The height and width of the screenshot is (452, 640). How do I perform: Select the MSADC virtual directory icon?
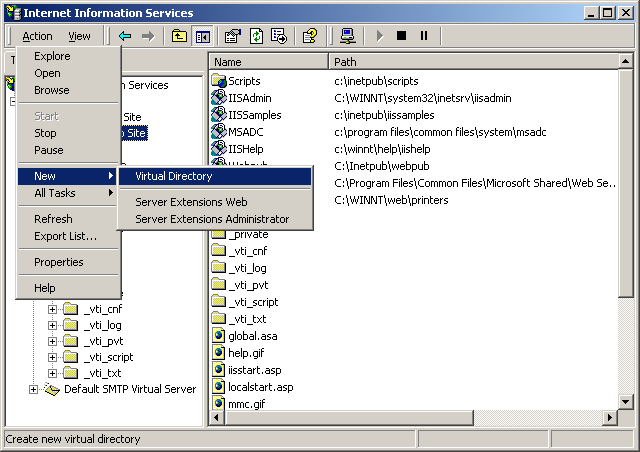(x=219, y=131)
